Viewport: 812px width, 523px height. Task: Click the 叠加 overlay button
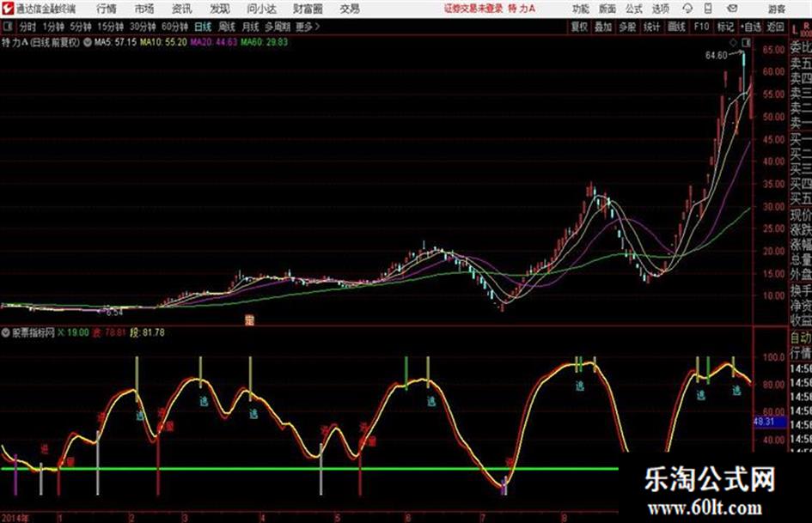coord(603,27)
